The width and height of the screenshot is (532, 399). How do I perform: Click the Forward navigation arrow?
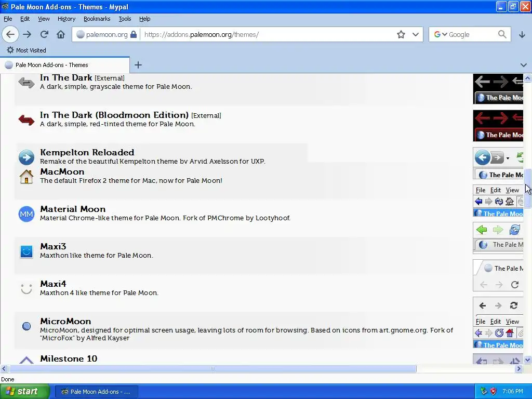(27, 34)
